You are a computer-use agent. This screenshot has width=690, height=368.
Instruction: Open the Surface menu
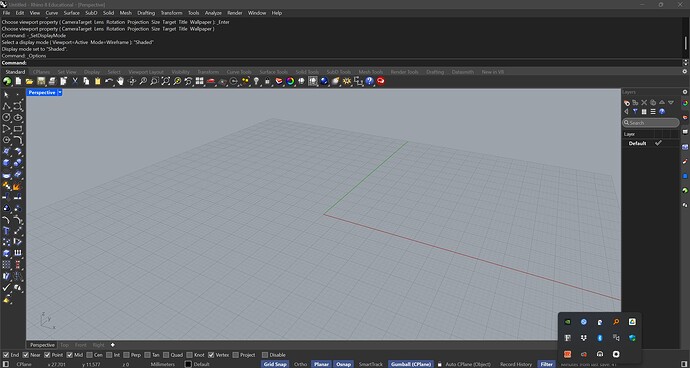click(71, 13)
